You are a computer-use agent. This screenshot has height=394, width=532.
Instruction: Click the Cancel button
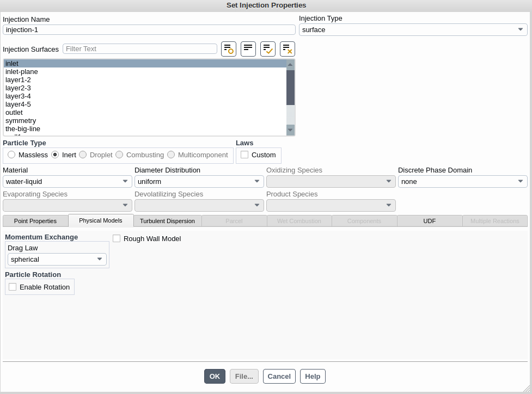pos(279,377)
